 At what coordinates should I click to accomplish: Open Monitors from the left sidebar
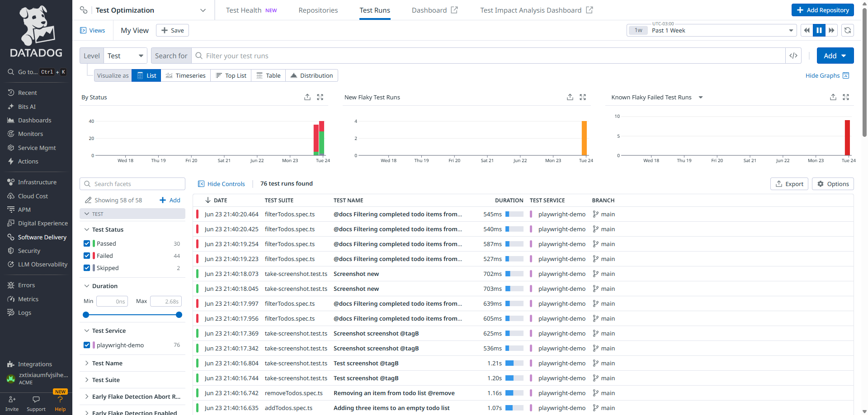30,134
